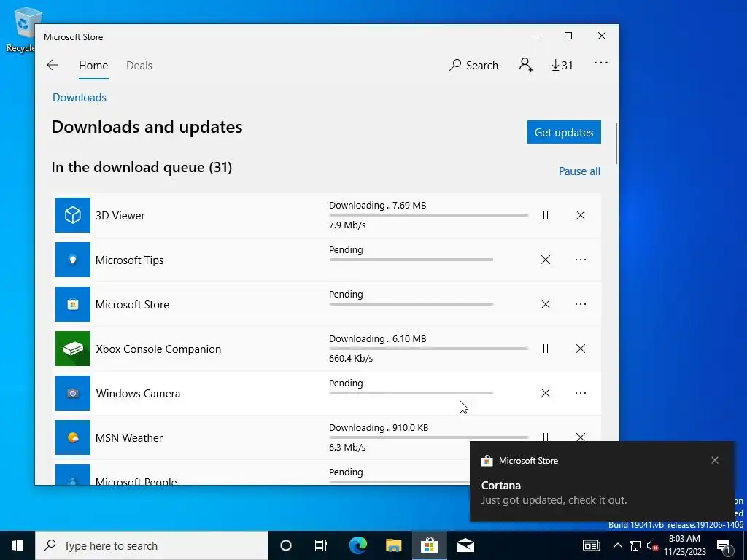Click the taskbar search box
Screen dimensions: 747x560
click(152, 545)
